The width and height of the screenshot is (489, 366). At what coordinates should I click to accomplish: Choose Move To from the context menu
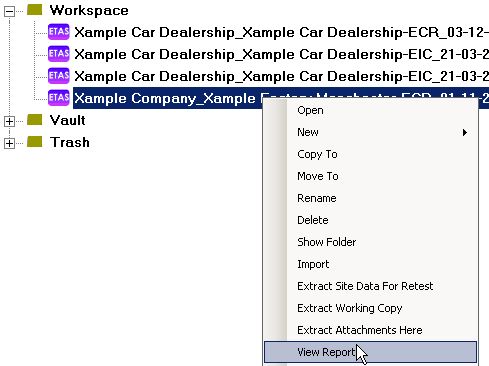point(371,176)
